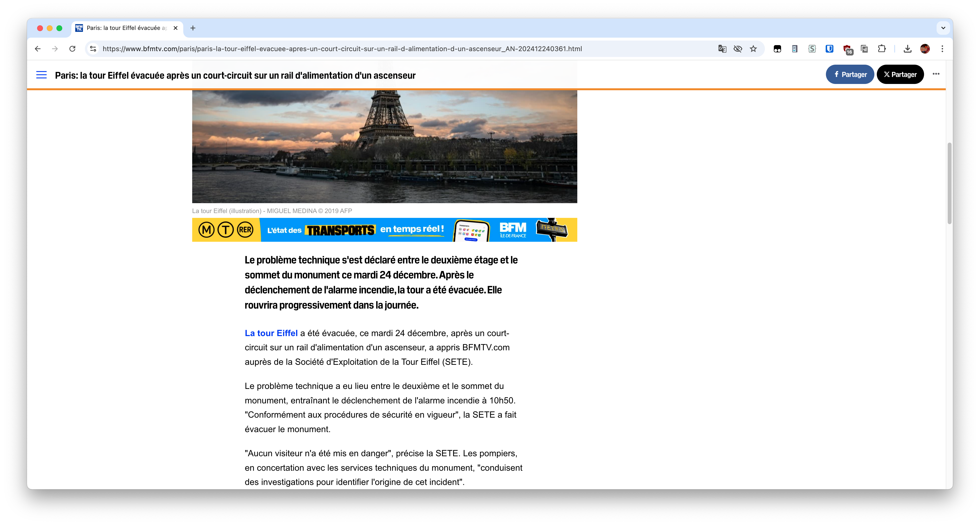Open the La tour Eiffel link

pyautogui.click(x=271, y=333)
